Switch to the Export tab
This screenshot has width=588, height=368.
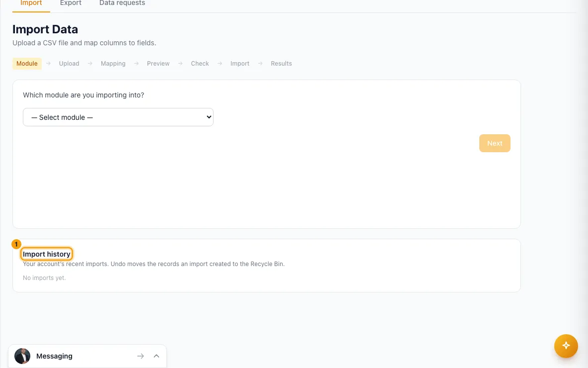point(71,3)
